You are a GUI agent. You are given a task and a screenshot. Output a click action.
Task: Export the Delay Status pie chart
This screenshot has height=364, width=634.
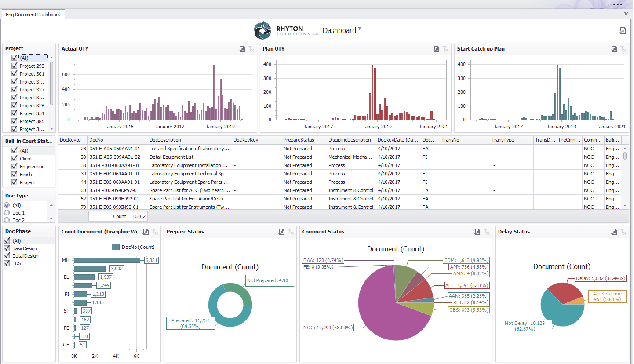coord(613,232)
